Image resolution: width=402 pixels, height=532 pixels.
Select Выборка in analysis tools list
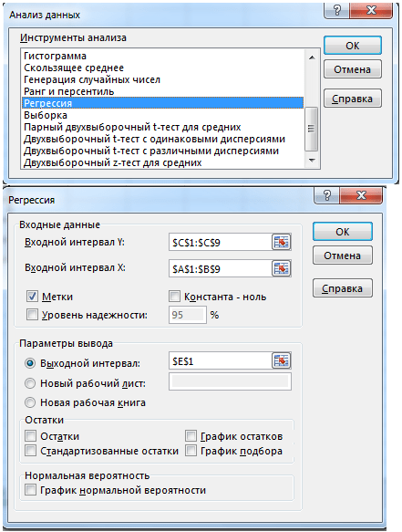click(46, 115)
